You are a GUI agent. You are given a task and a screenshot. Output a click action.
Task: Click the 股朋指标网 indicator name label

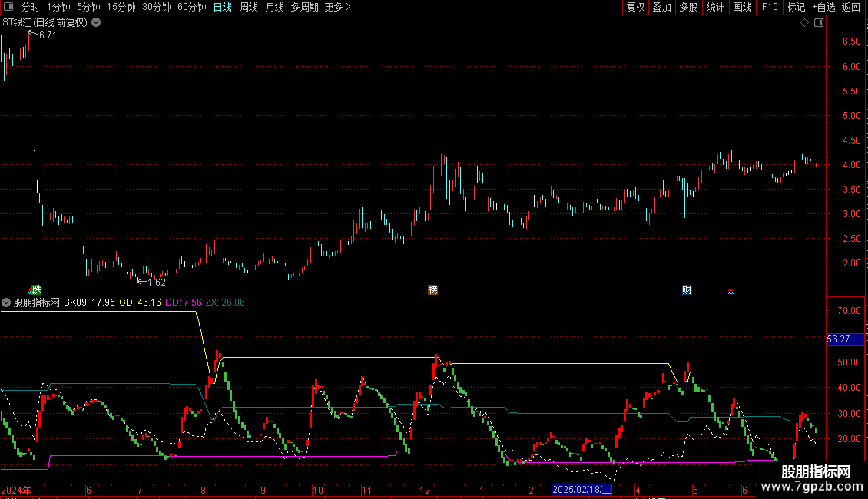click(x=37, y=302)
